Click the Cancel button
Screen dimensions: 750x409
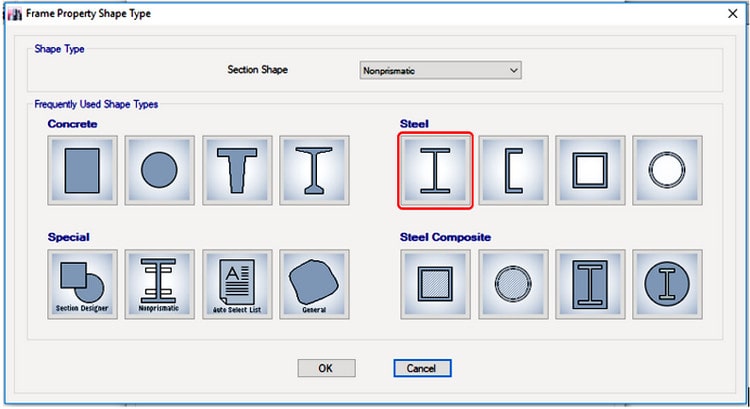[422, 368]
